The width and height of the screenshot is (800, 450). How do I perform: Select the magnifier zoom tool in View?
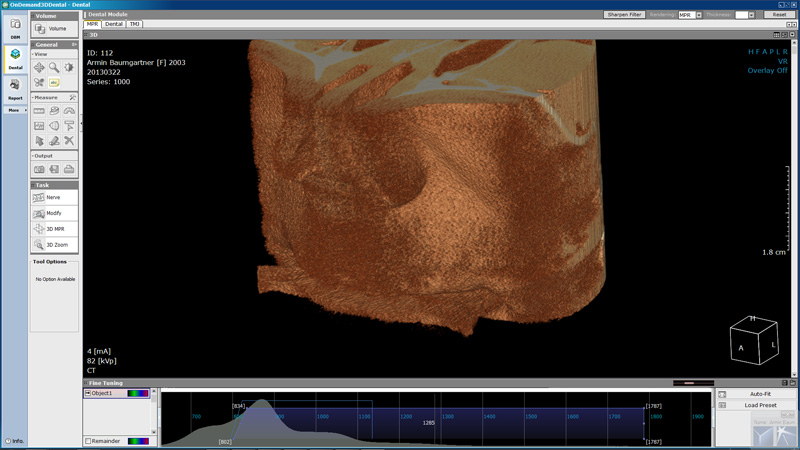tap(54, 68)
